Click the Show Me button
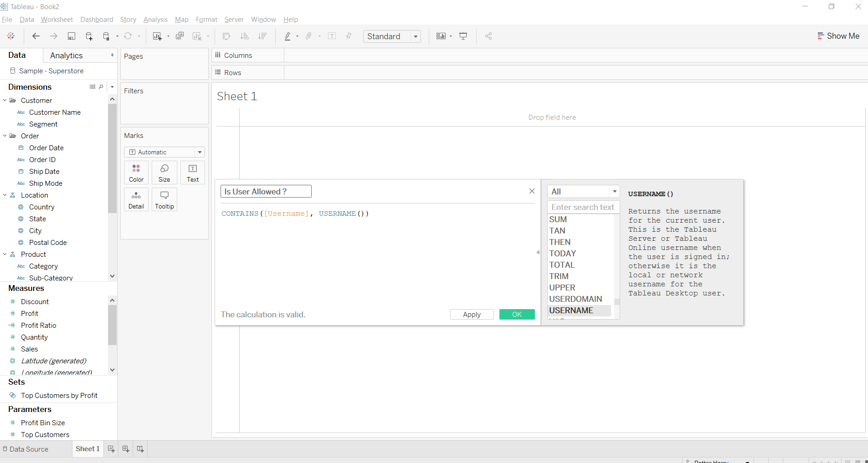 tap(838, 36)
